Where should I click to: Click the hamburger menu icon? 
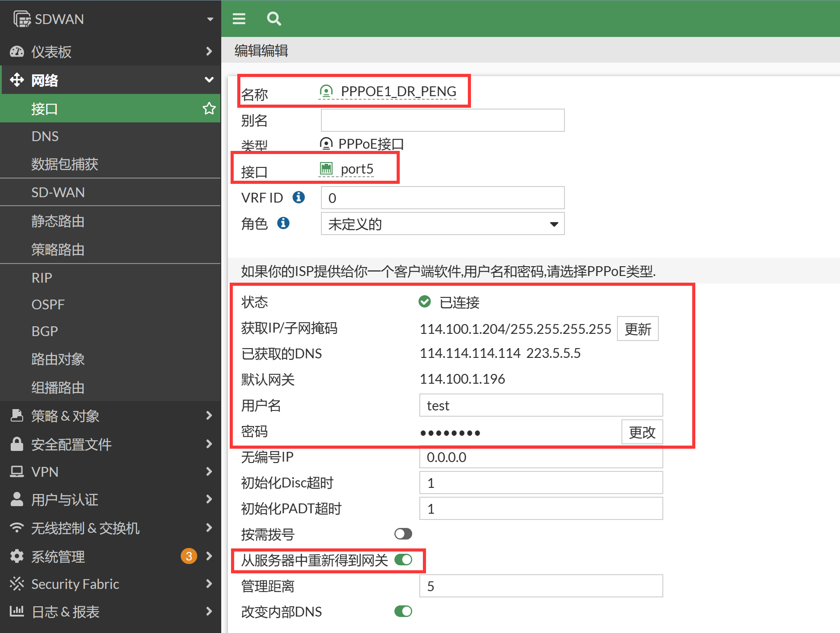[x=239, y=19]
